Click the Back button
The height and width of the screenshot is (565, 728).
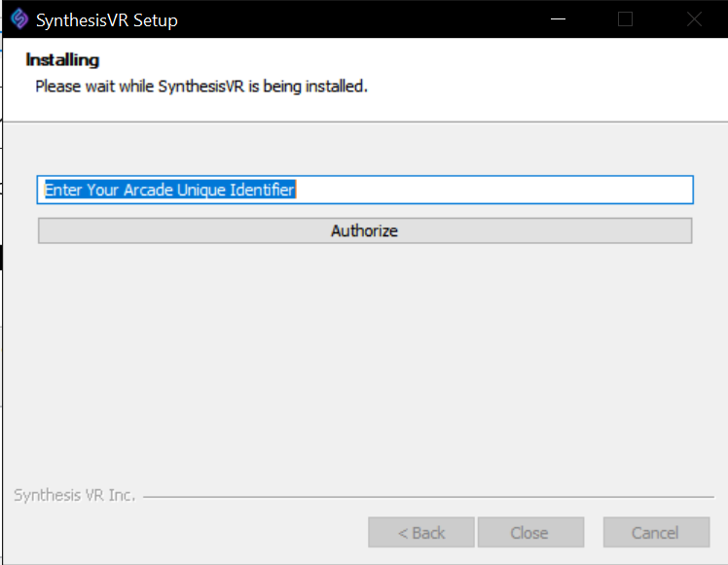click(x=421, y=533)
